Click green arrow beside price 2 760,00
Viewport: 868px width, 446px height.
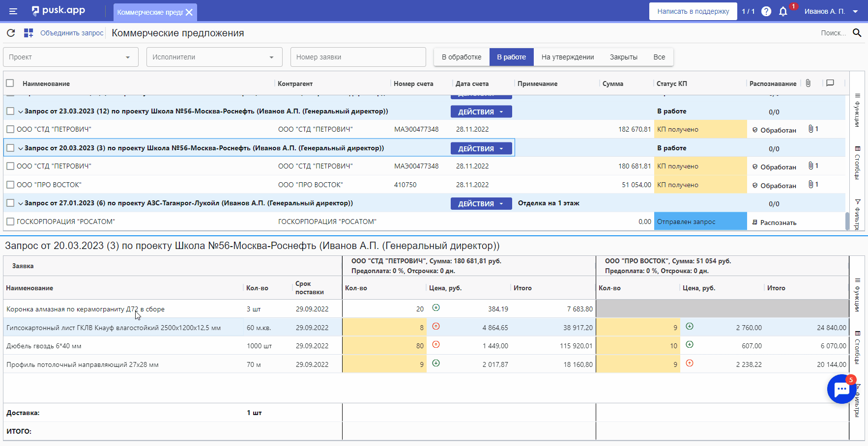690,326
